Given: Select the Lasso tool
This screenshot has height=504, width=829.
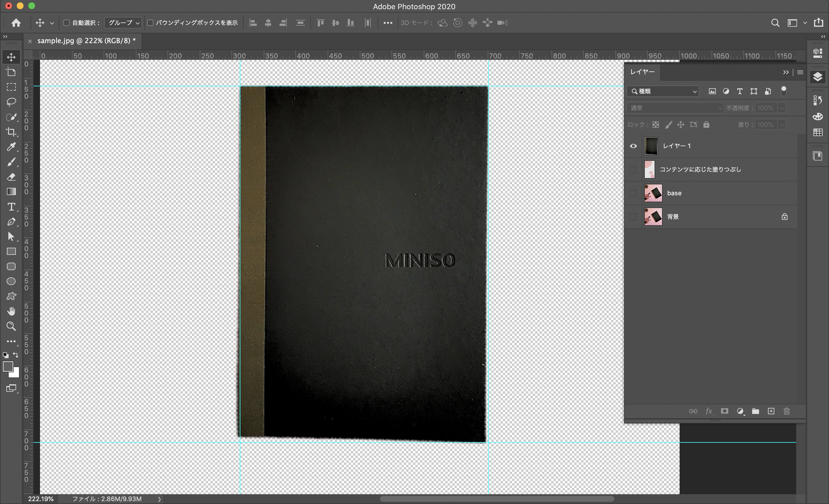Looking at the screenshot, I should pyautogui.click(x=11, y=102).
